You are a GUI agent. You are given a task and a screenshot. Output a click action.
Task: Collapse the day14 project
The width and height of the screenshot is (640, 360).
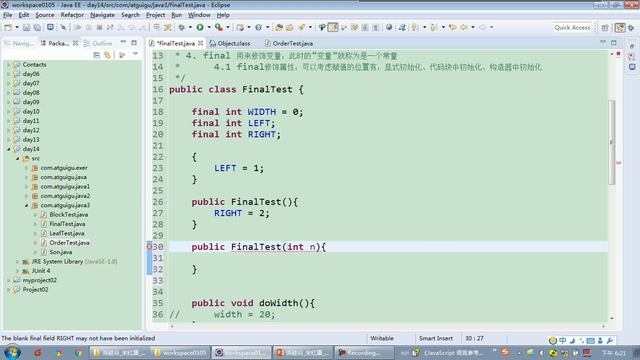pyautogui.click(x=9, y=149)
